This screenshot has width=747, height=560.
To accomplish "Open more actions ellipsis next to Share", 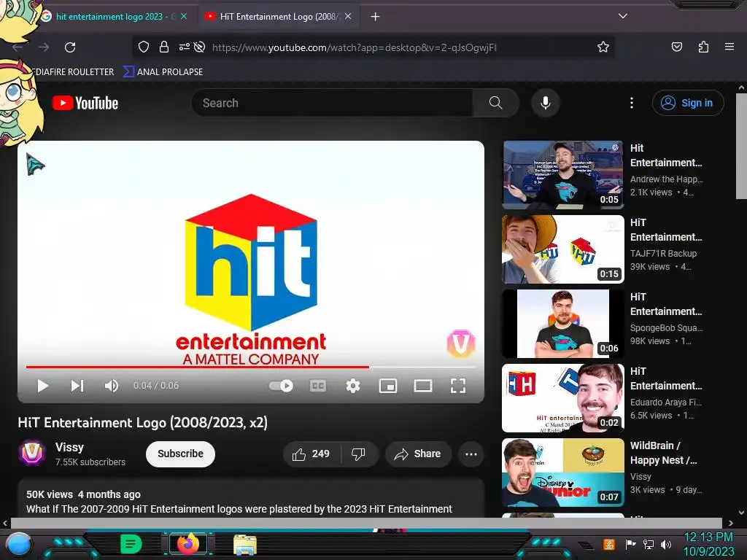I will [471, 454].
